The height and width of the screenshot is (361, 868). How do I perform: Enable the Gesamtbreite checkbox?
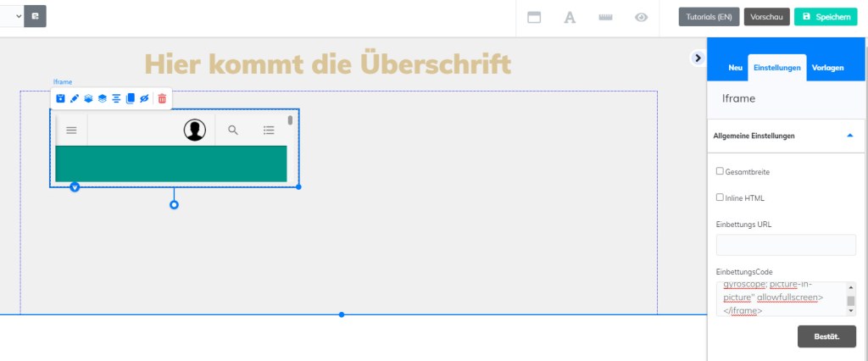click(720, 171)
